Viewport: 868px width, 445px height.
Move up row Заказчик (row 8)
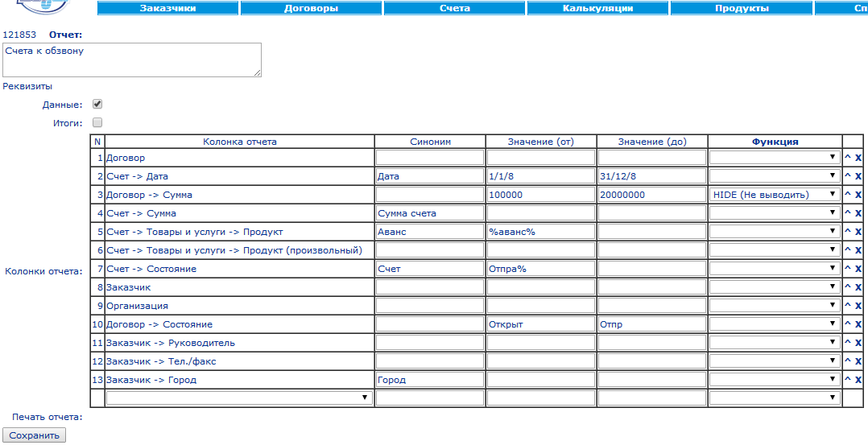click(x=847, y=287)
